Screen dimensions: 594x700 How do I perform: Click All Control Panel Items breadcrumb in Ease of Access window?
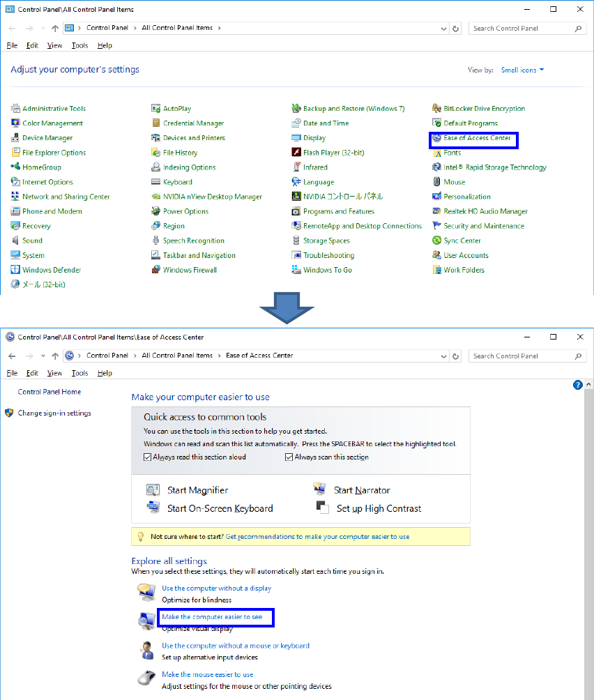pos(177,356)
